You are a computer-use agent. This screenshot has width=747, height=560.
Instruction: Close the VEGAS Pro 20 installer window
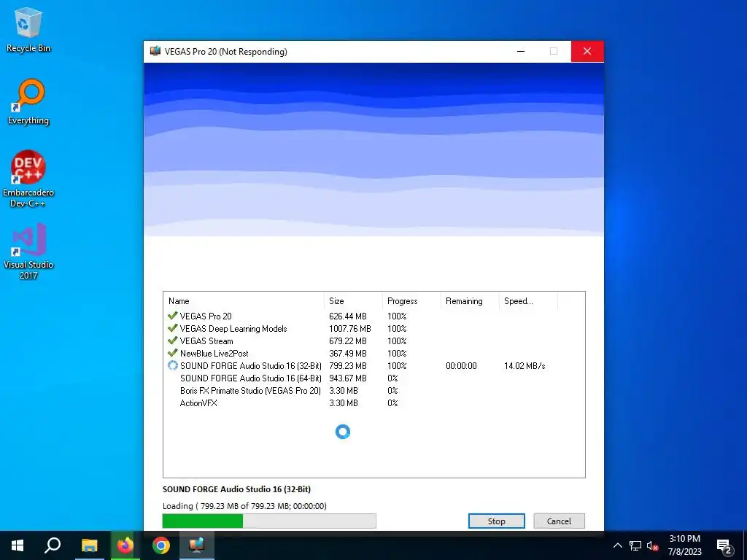coord(587,51)
